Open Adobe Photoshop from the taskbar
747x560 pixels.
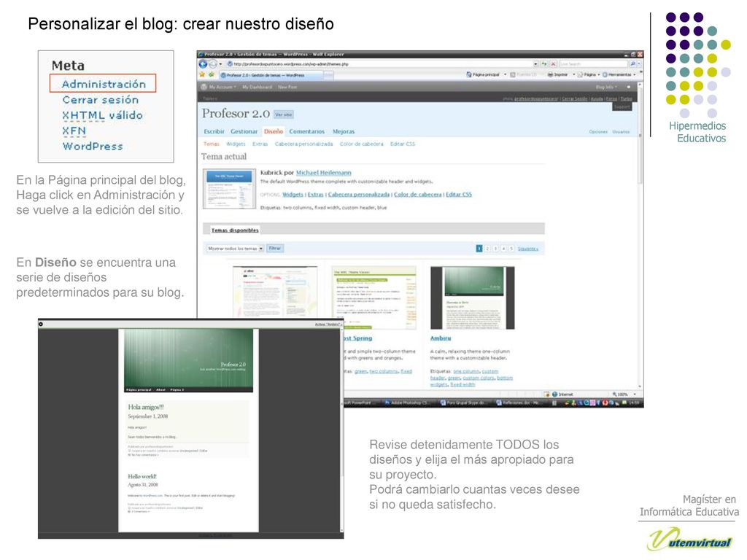pos(407,402)
